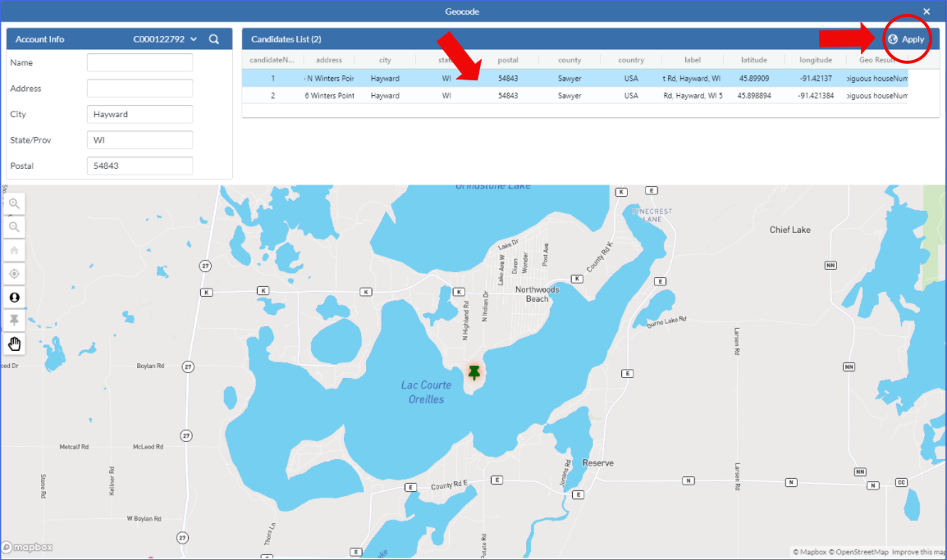Click the Chief Lake map label
The width and height of the screenshot is (947, 560).
(790, 230)
